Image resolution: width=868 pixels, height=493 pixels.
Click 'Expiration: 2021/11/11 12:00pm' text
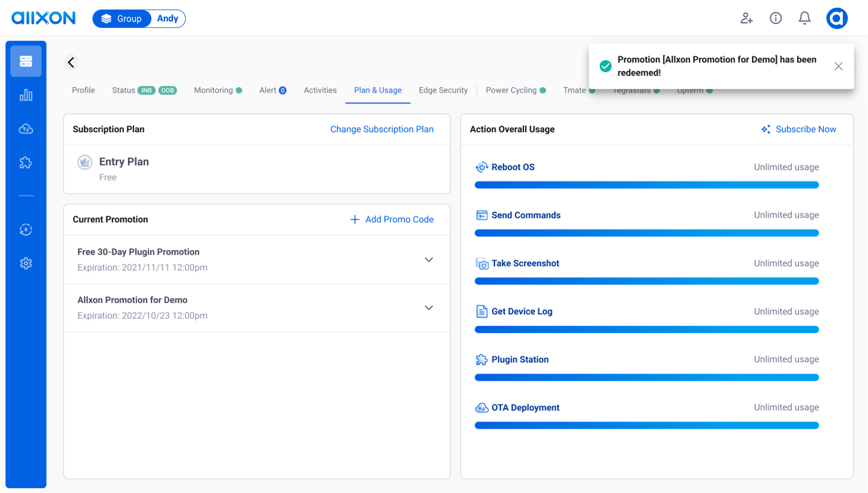click(x=142, y=268)
